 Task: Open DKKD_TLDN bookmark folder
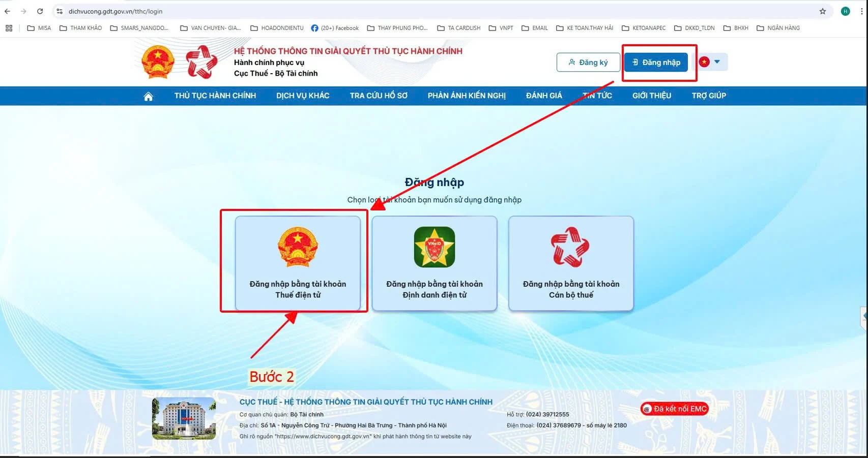click(694, 28)
